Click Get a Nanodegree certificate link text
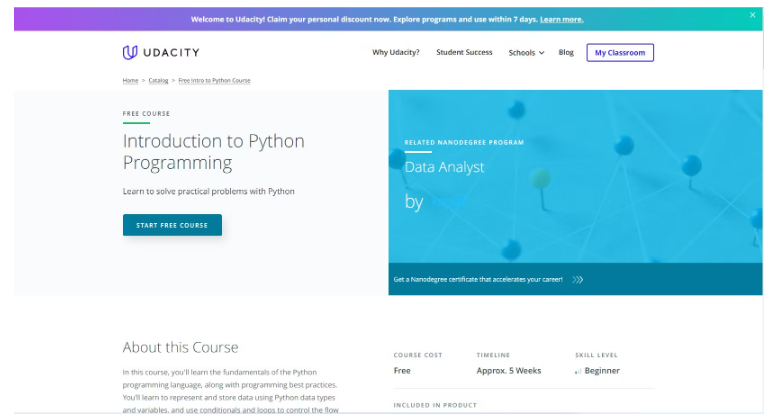 pos(478,279)
